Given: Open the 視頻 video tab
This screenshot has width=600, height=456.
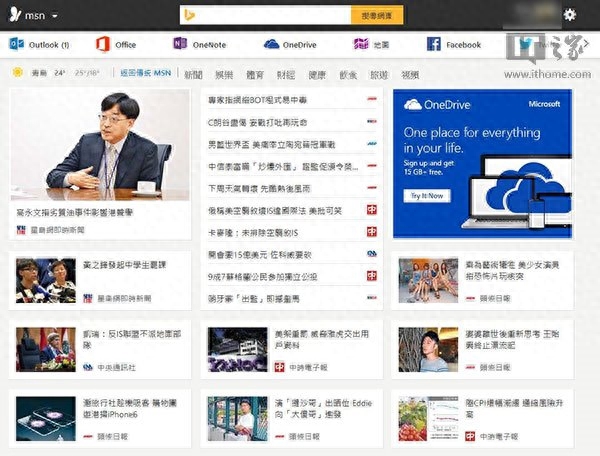Looking at the screenshot, I should pyautogui.click(x=410, y=74).
